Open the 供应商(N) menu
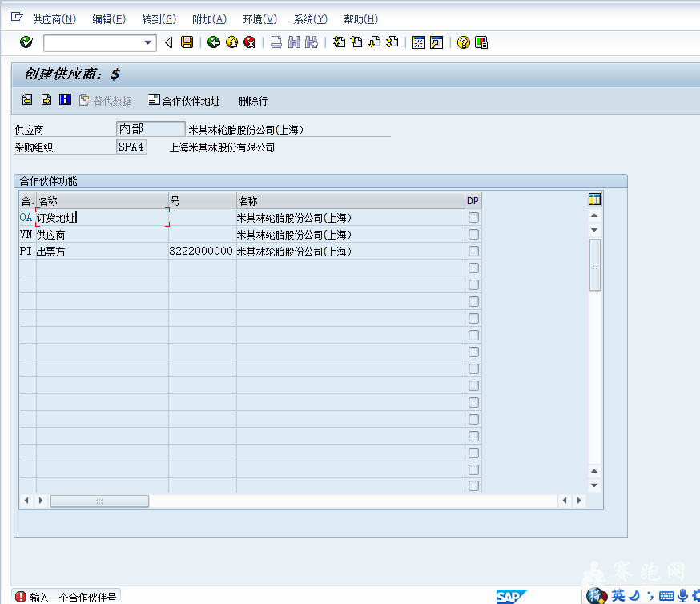The image size is (700, 604). click(54, 19)
